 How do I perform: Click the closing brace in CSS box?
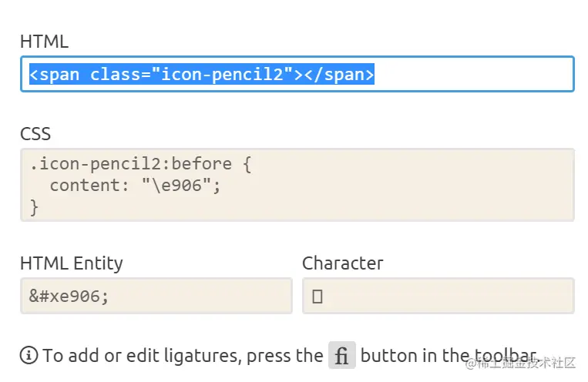(34, 206)
